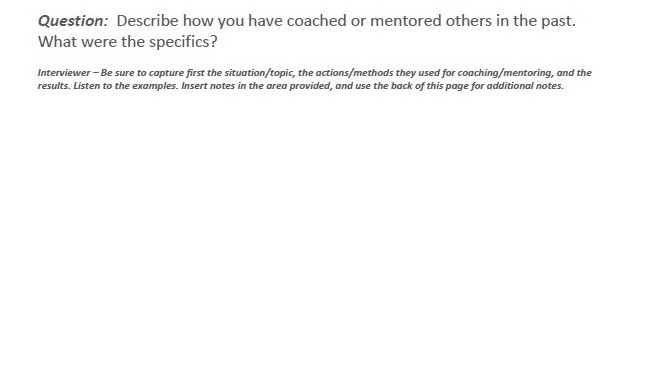This screenshot has height=375, width=669.
Task: Click 'results.' starting the second note line
Action: [54, 86]
